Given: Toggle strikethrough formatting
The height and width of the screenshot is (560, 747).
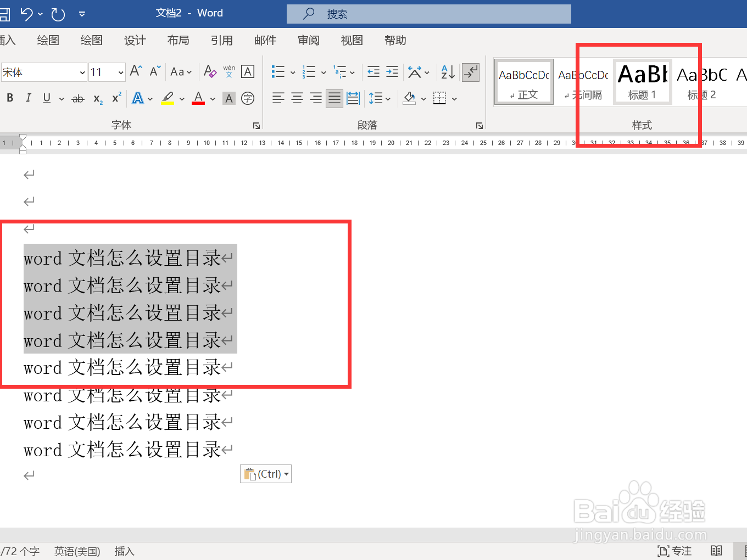Looking at the screenshot, I should click(78, 99).
